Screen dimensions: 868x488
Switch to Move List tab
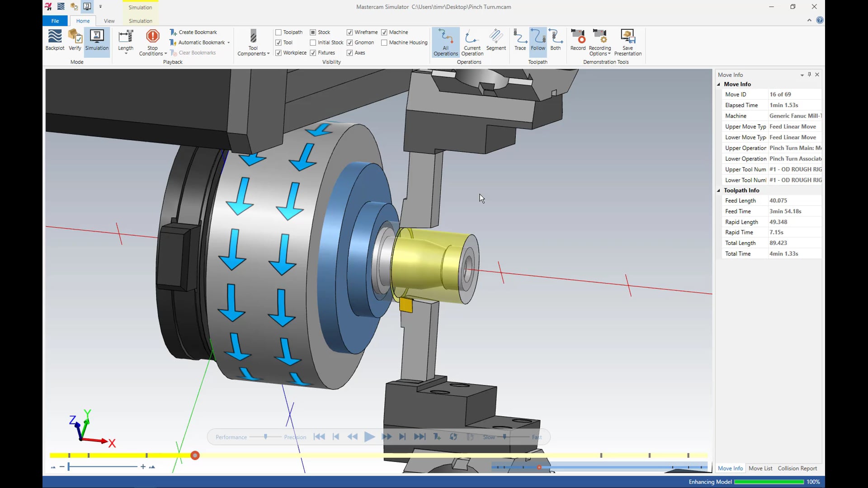(760, 469)
